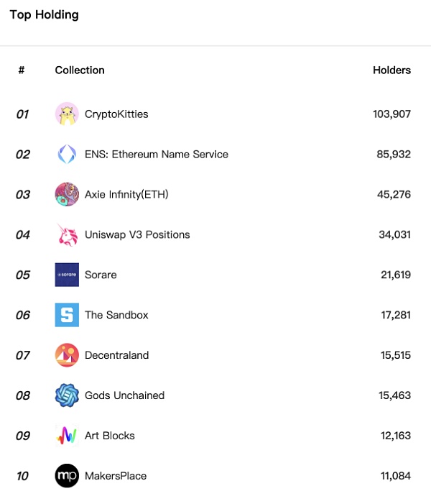Click the Sorare logo icon
This screenshot has width=431, height=504.
(67, 275)
